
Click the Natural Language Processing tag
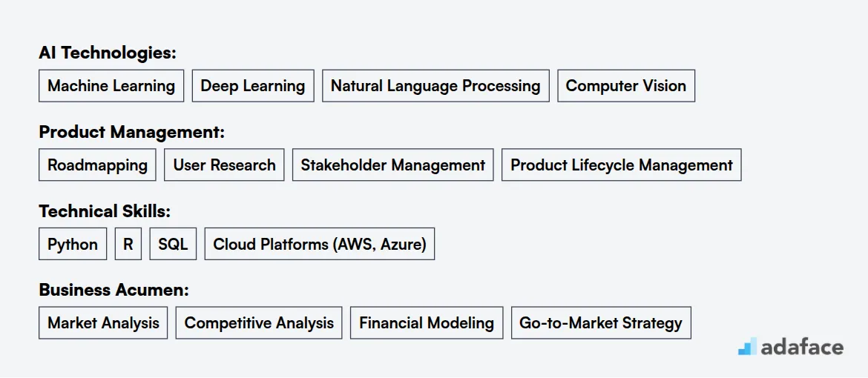click(435, 86)
